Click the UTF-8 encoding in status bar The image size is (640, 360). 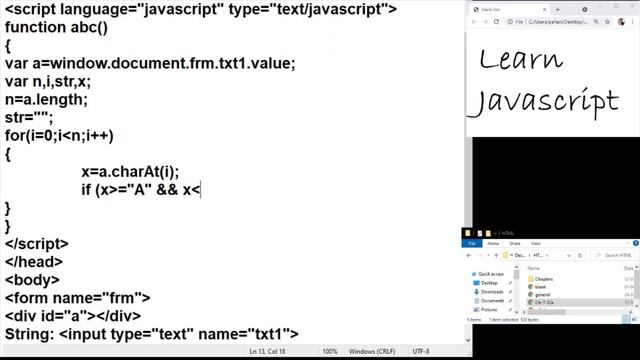pyautogui.click(x=420, y=351)
